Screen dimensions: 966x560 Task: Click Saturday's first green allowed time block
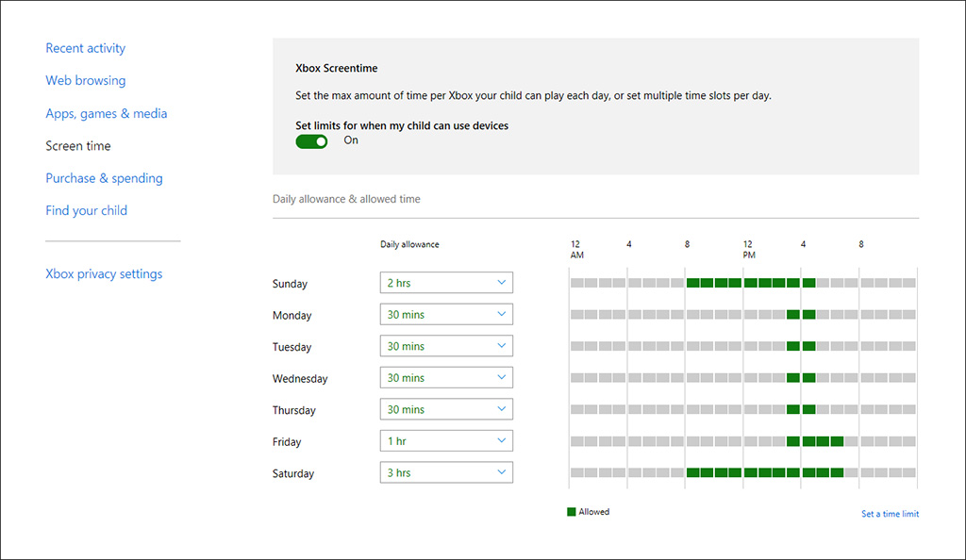692,472
